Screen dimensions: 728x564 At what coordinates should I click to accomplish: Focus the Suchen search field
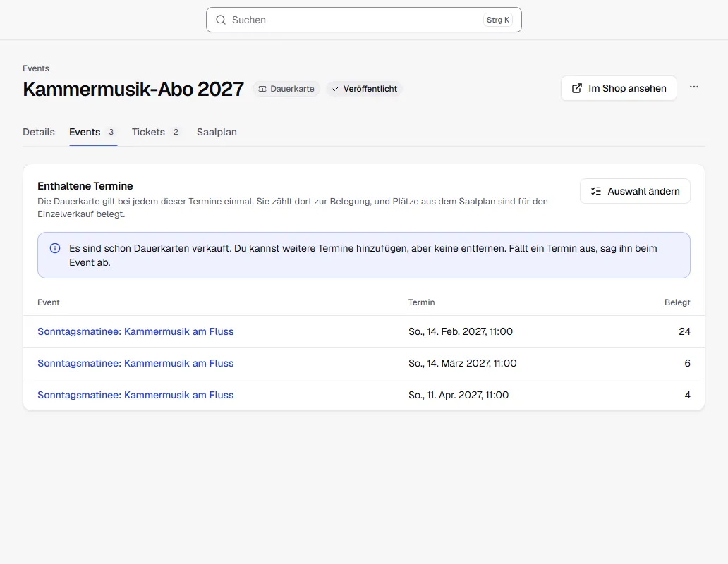click(x=364, y=20)
